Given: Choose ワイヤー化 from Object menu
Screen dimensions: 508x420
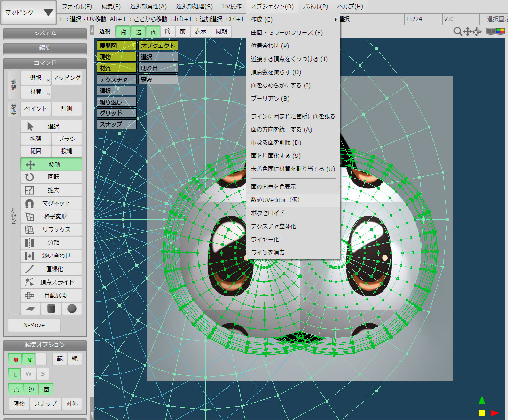Looking at the screenshot, I should click(294, 240).
